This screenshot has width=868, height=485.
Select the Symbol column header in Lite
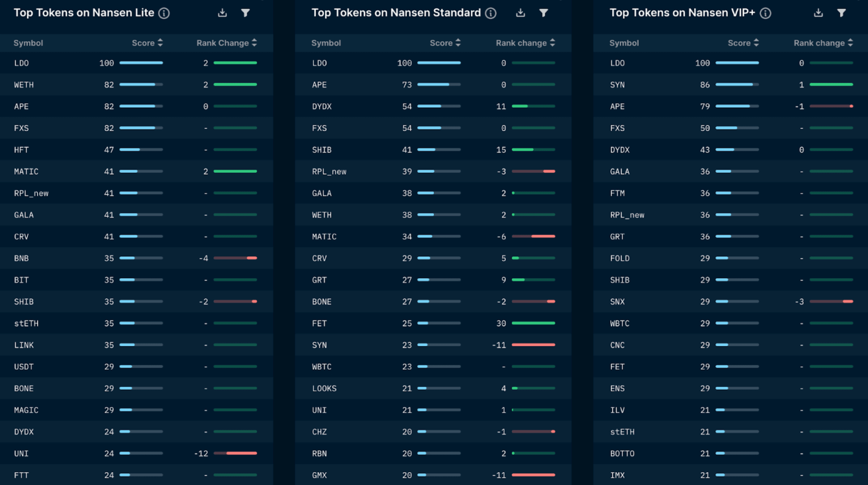click(28, 43)
